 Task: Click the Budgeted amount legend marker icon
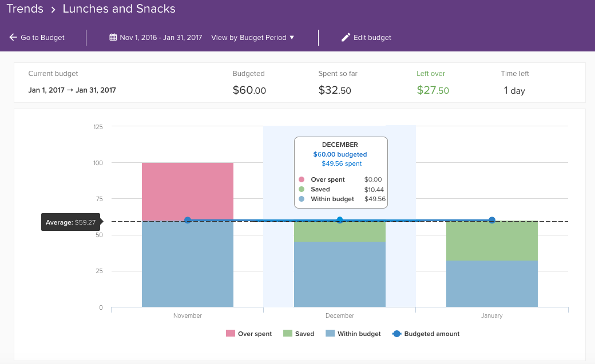coord(396,334)
